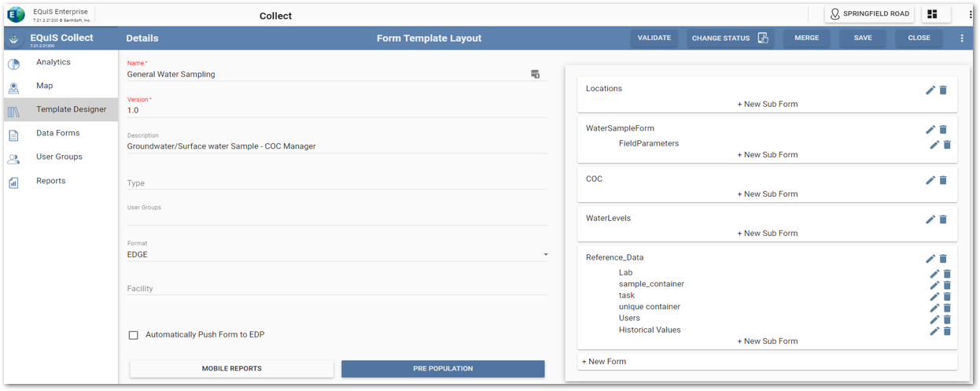Edit the unique container sub form

[x=934, y=308]
